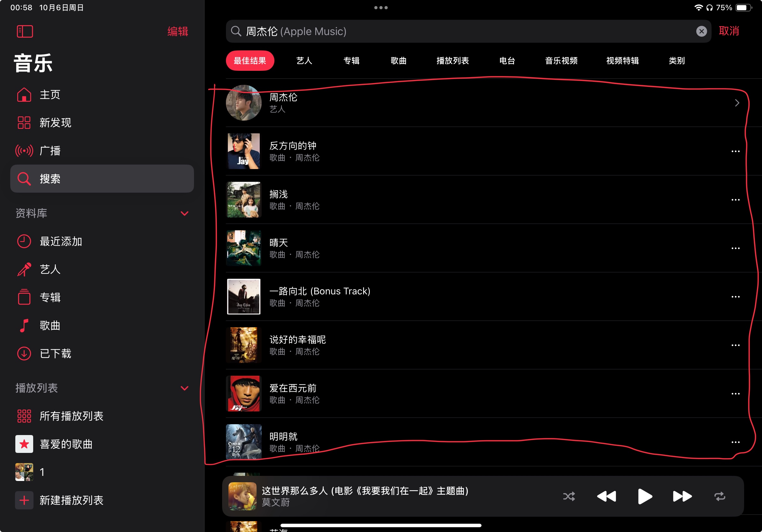The height and width of the screenshot is (532, 762).
Task: Toggle shuffle playback mode
Action: pyautogui.click(x=569, y=497)
